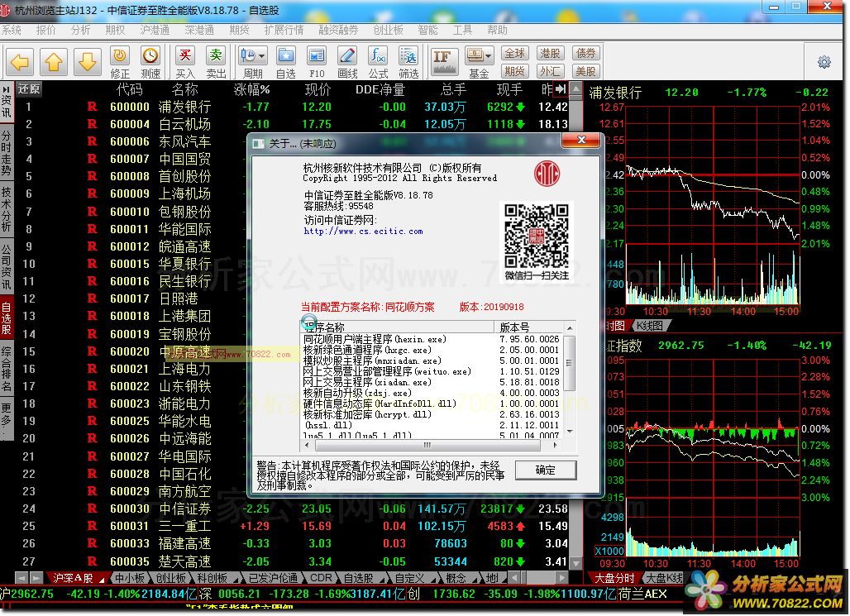This screenshot has height=616, width=850.
Task: Expand the 创业板 bottom tab
Action: click(171, 579)
